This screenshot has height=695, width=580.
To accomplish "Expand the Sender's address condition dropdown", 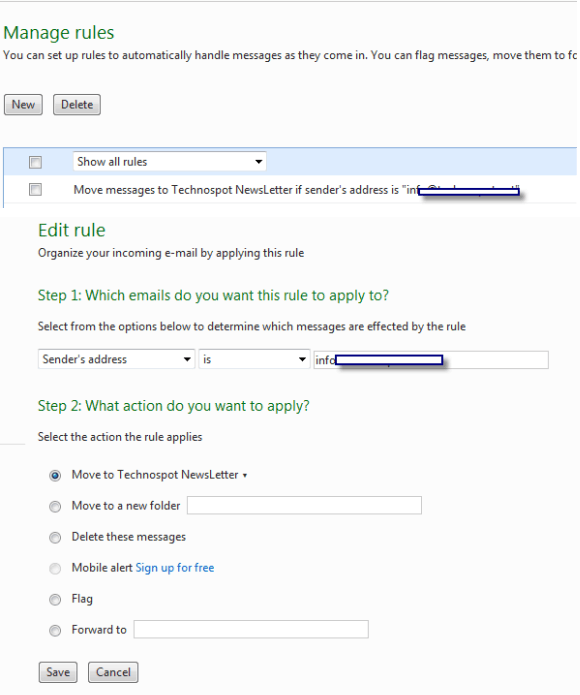I will click(116, 359).
